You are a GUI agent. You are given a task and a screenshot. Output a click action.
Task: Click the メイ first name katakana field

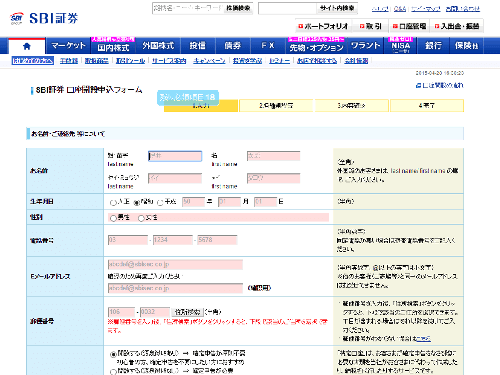[274, 178]
